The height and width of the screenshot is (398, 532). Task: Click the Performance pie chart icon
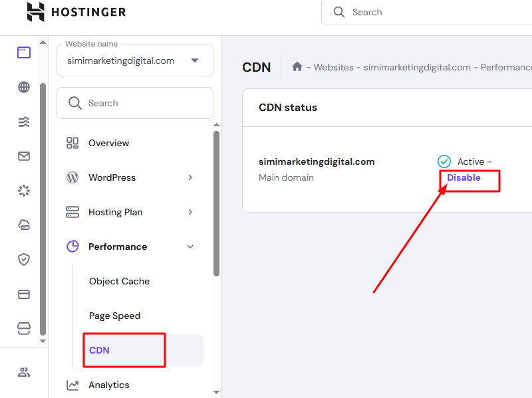pos(72,247)
